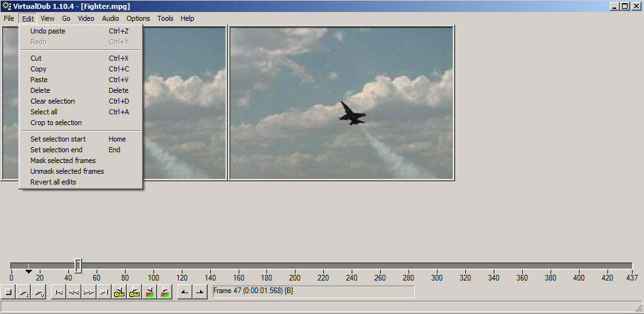Mark selection end with the mark-out button
The height and width of the screenshot is (314, 644).
(x=200, y=293)
